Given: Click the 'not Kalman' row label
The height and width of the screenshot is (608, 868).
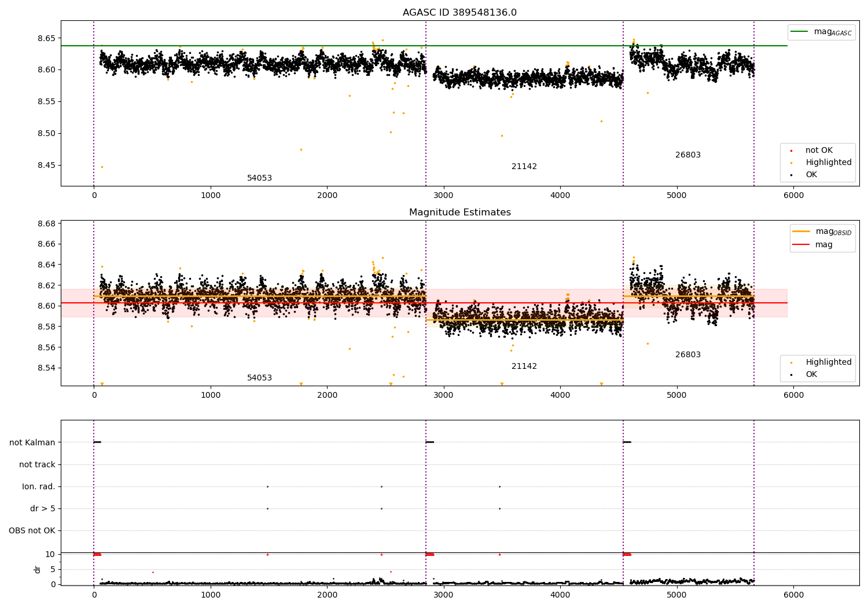Looking at the screenshot, I should click(x=32, y=443).
